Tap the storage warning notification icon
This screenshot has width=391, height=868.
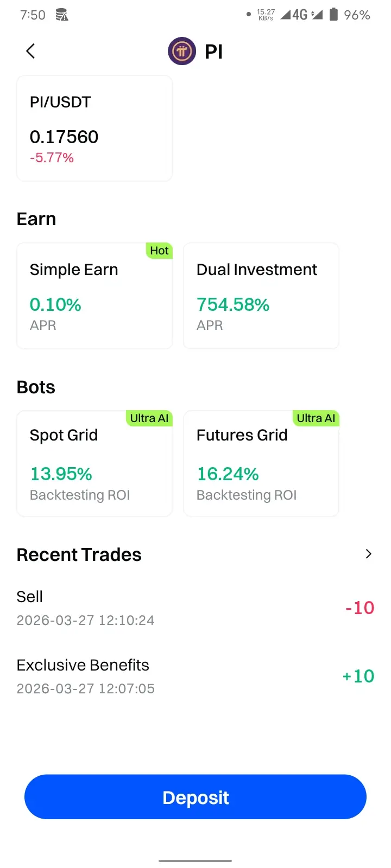[x=62, y=15]
